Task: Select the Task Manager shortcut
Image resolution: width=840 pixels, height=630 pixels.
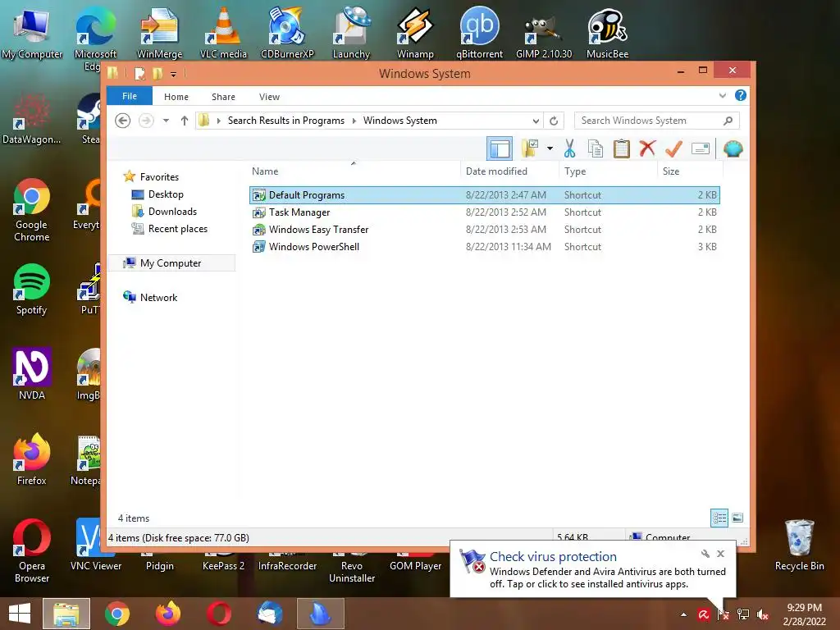Action: 484,212
